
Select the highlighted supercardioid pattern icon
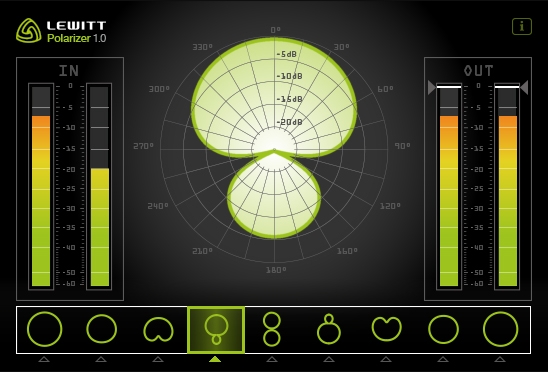[216, 330]
